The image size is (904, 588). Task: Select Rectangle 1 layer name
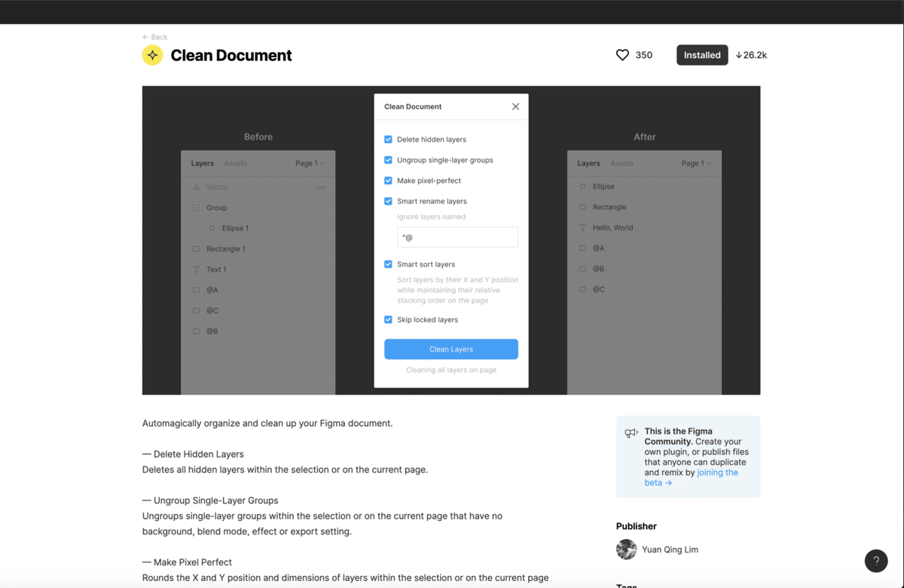point(226,248)
